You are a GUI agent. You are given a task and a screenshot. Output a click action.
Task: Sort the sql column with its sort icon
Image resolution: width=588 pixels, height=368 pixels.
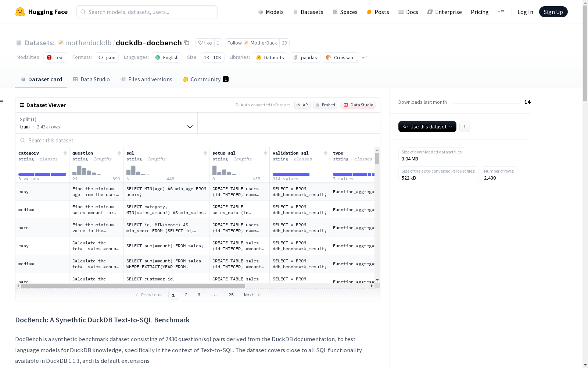205,153
